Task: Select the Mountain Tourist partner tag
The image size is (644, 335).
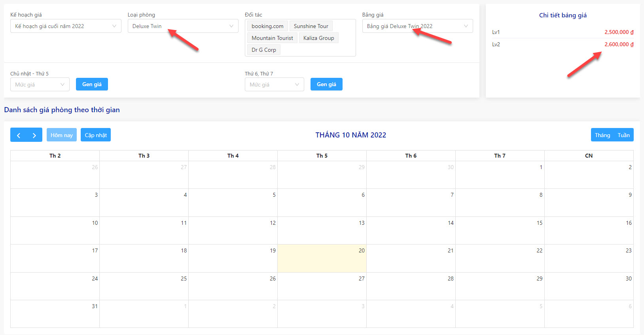Action: pyautogui.click(x=273, y=38)
